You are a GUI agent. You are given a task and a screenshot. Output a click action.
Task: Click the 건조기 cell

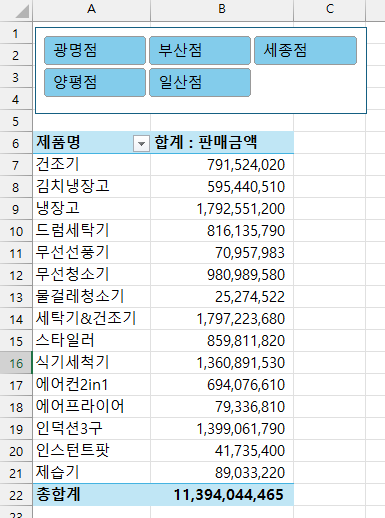click(x=92, y=165)
